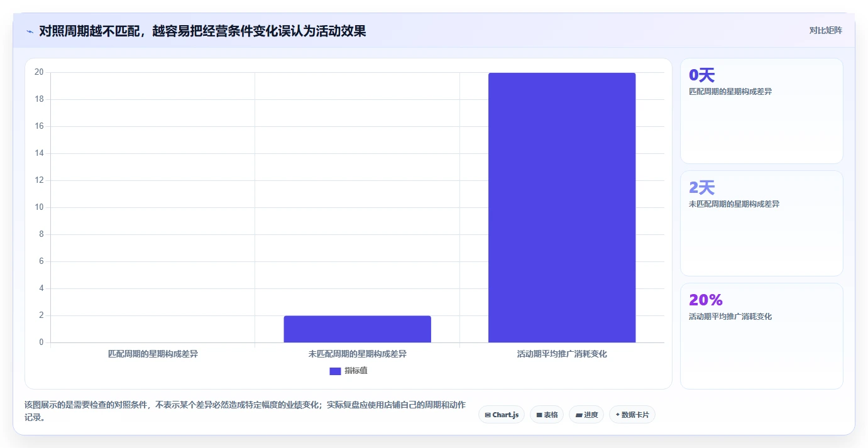Click the 指标值 legend label text
The width and height of the screenshot is (868, 448).
[x=356, y=371]
